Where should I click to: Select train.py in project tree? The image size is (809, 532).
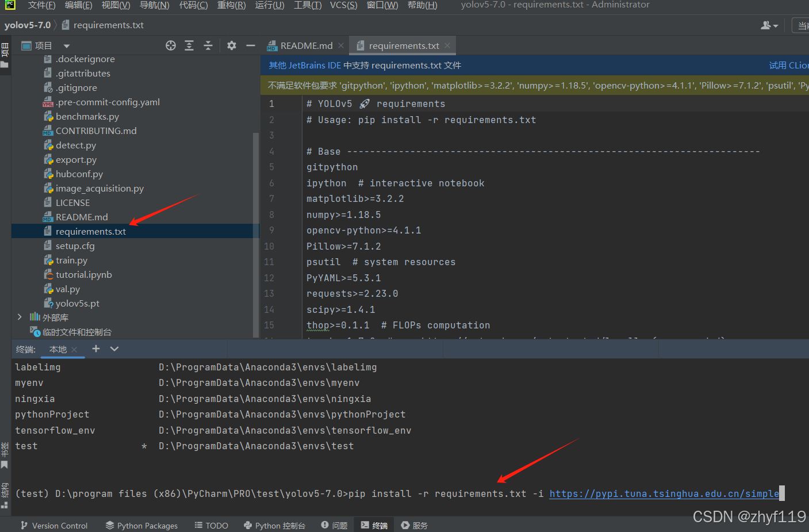pyautogui.click(x=71, y=260)
